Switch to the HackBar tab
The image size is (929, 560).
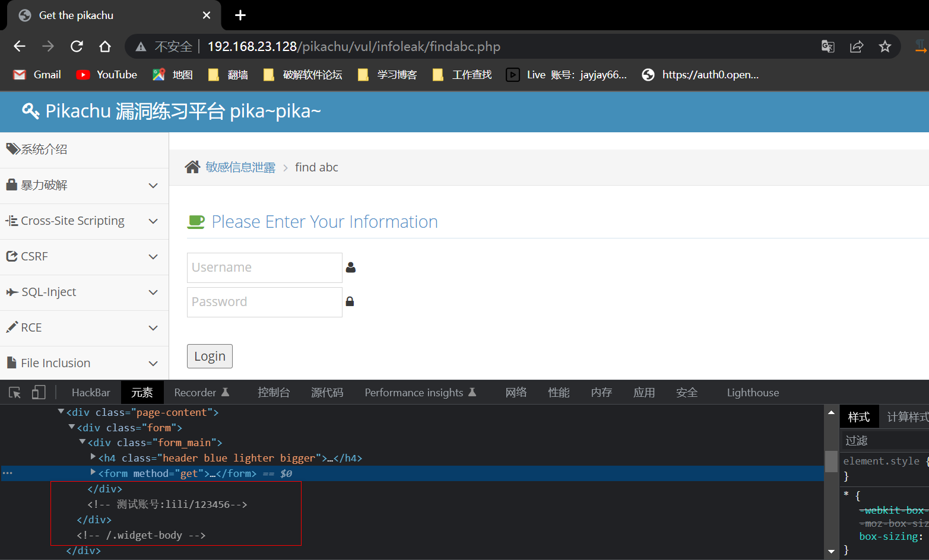coord(91,393)
